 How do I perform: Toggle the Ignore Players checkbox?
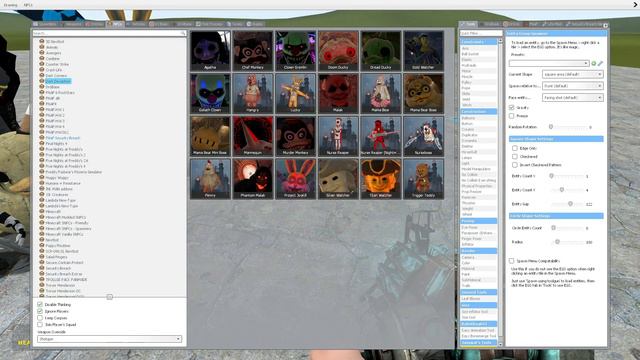(40, 311)
